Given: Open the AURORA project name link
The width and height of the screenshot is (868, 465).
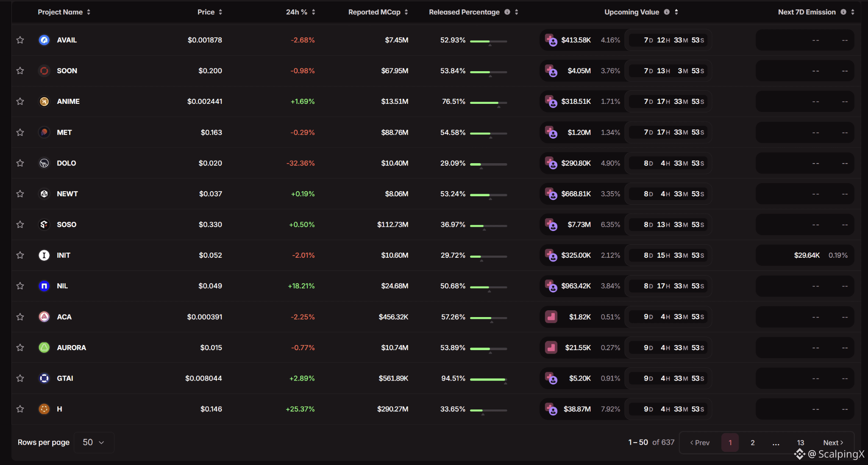Looking at the screenshot, I should coord(72,348).
